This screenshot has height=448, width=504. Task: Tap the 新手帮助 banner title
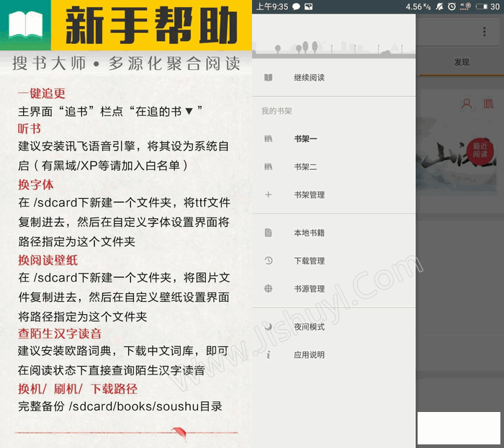tap(151, 25)
